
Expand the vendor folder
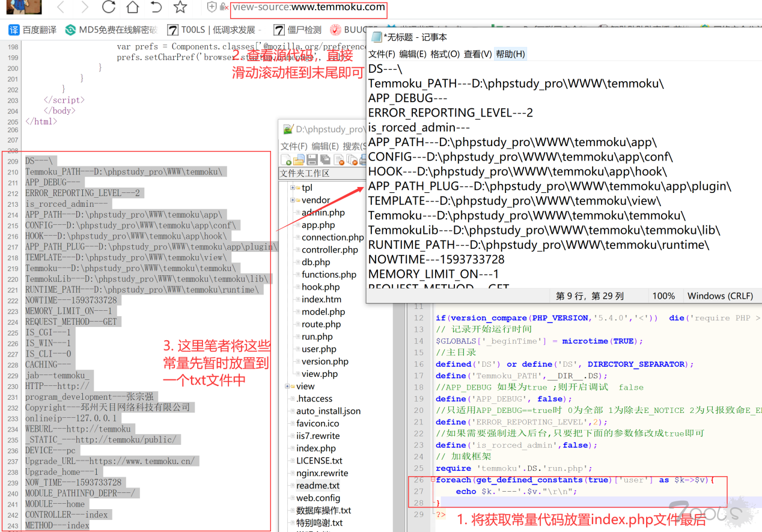pyautogui.click(x=293, y=200)
